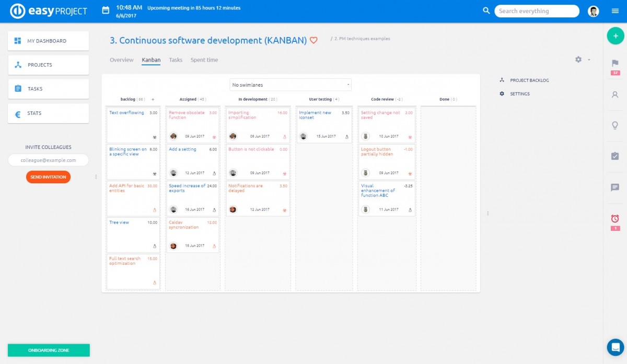Expand the dropdown arrow beside the gear icon
Viewport: 627px width, 364px height.
[588, 60]
